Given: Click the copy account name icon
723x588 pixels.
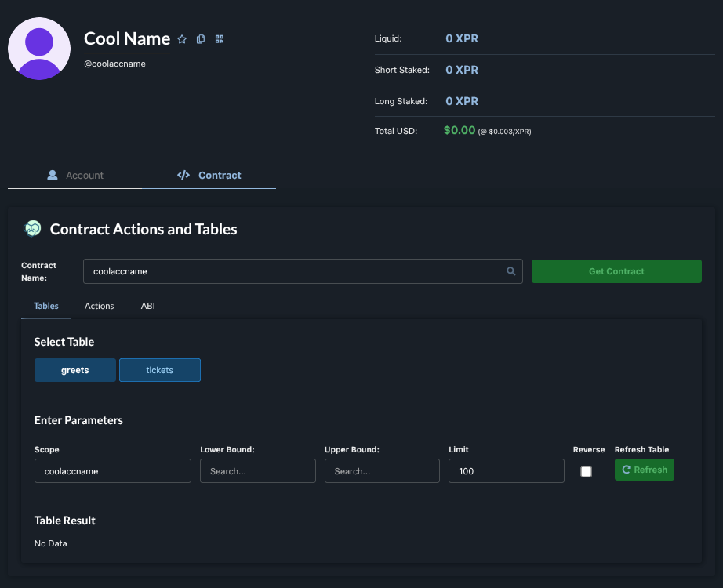Looking at the screenshot, I should (201, 39).
